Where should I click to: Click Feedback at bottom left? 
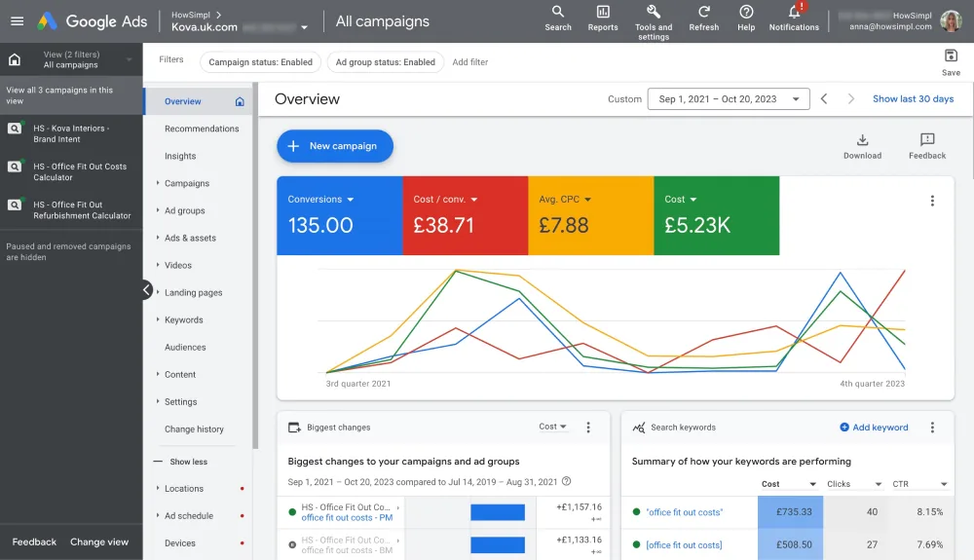click(34, 542)
